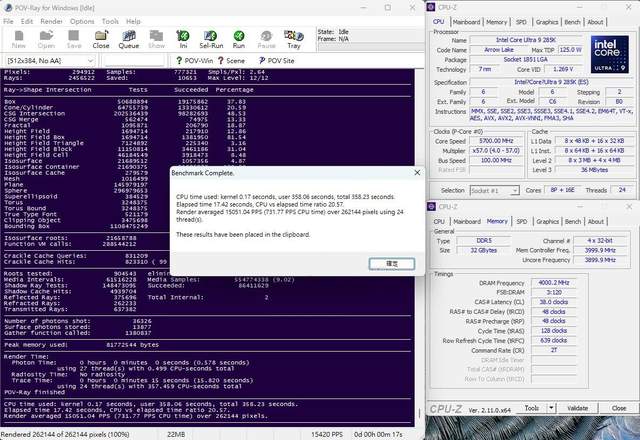Click the upper CPU-Z window title icon
Screen dimensions: 640x440
(431, 7)
